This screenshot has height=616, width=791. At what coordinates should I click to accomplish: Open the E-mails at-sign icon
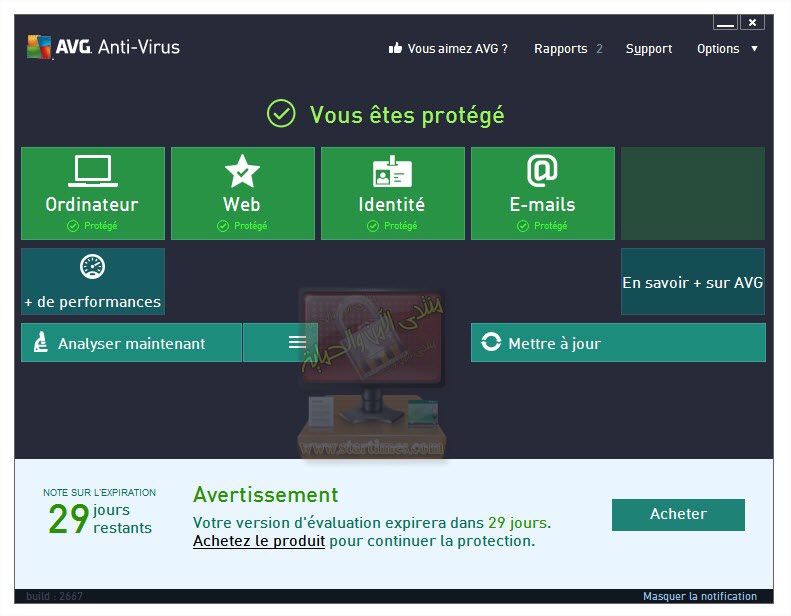click(x=542, y=170)
